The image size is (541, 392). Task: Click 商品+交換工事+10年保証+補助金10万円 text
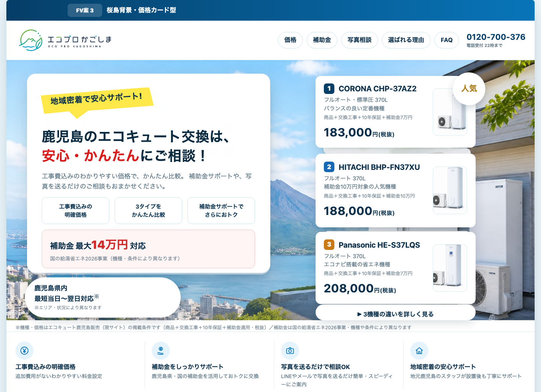click(x=369, y=196)
